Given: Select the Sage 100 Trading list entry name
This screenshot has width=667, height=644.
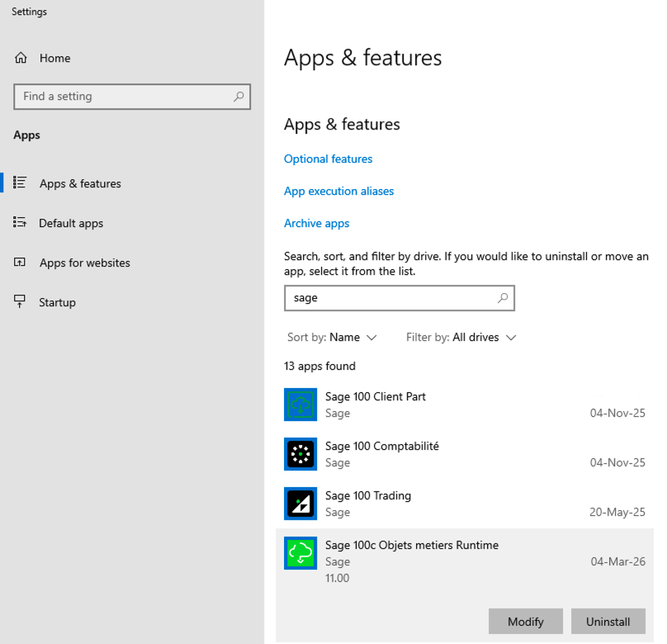Looking at the screenshot, I should click(368, 495).
